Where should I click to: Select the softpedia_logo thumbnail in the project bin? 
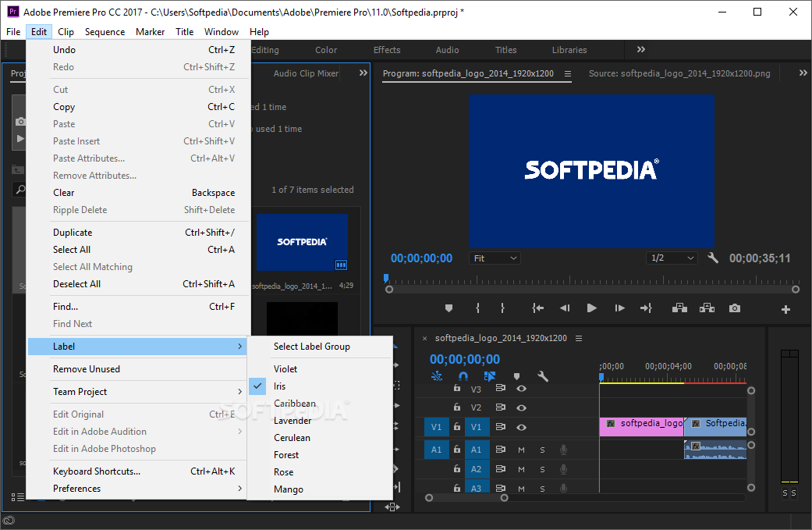tap(302, 243)
